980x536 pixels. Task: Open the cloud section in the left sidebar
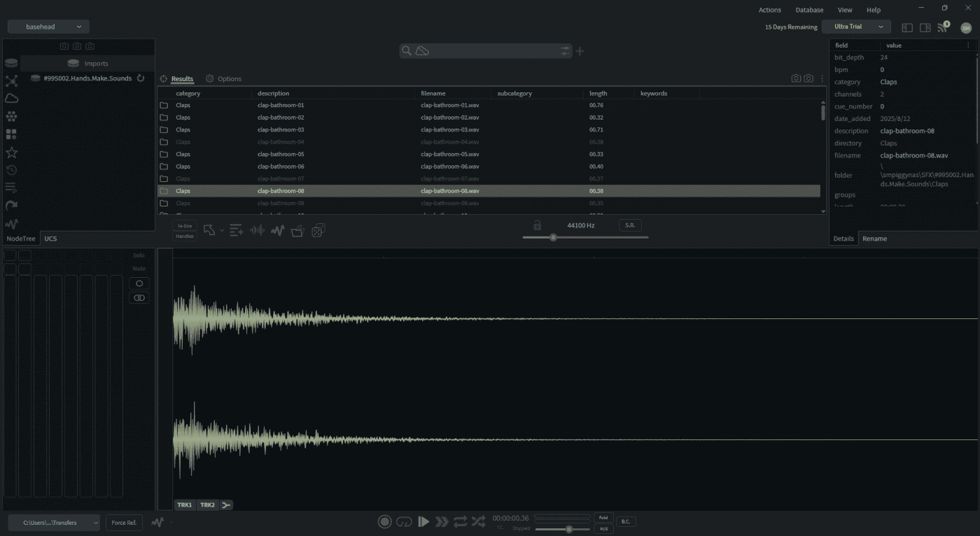click(11, 99)
